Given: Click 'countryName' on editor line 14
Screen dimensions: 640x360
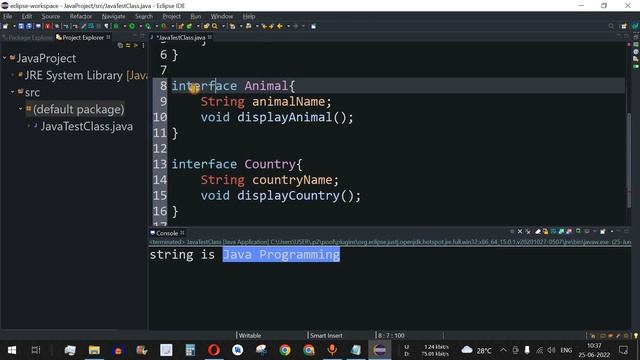Looking at the screenshot, I should point(292,180).
